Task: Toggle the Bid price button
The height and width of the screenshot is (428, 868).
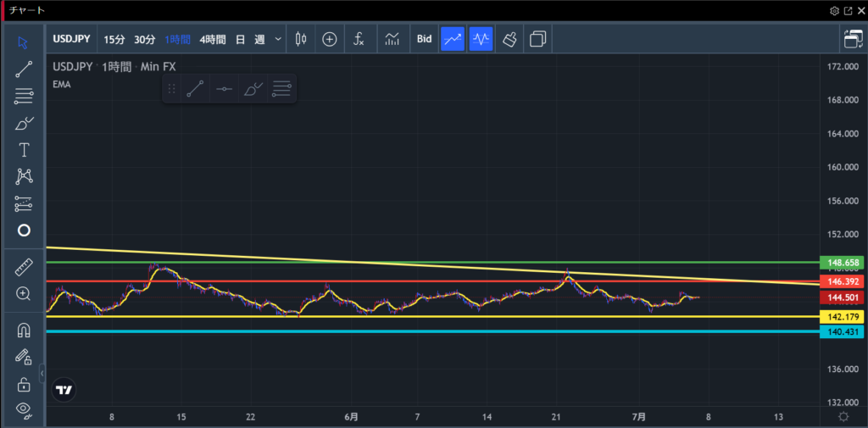Action: [424, 39]
